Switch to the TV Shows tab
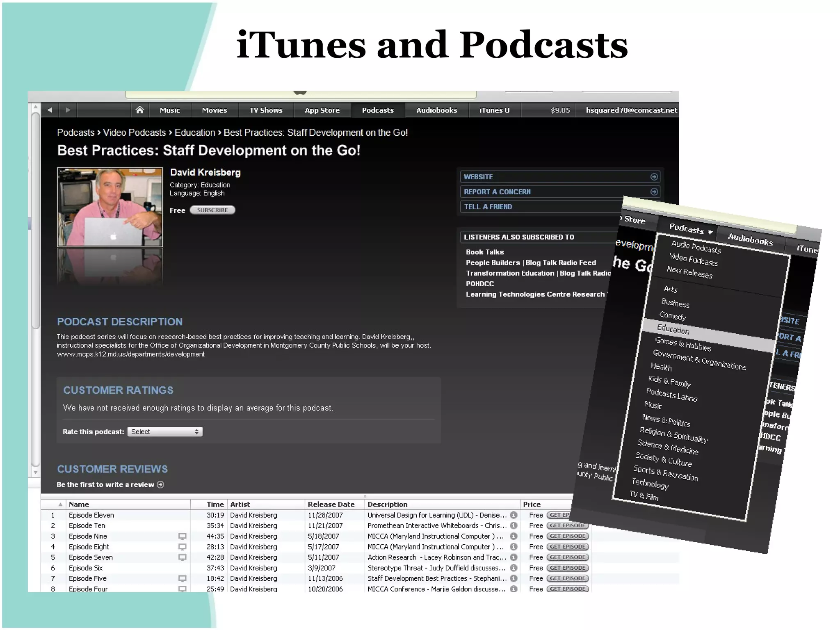 click(x=266, y=110)
